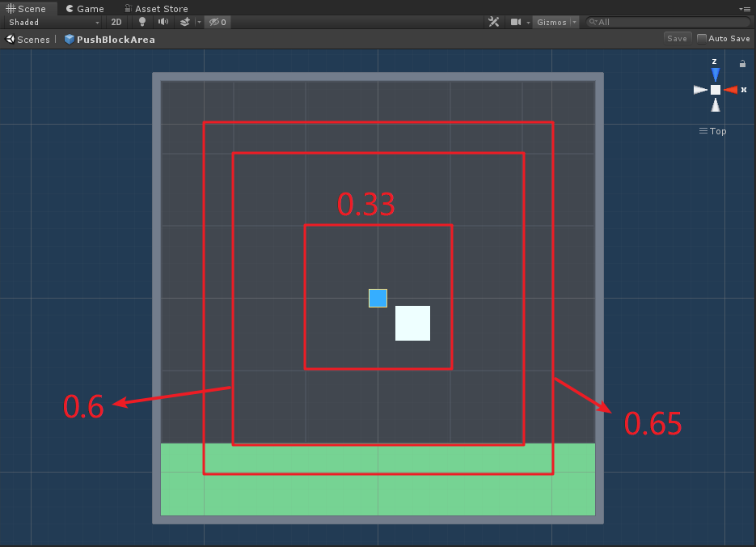This screenshot has width=756, height=547.
Task: Click the gizmo center cube
Action: [x=716, y=90]
